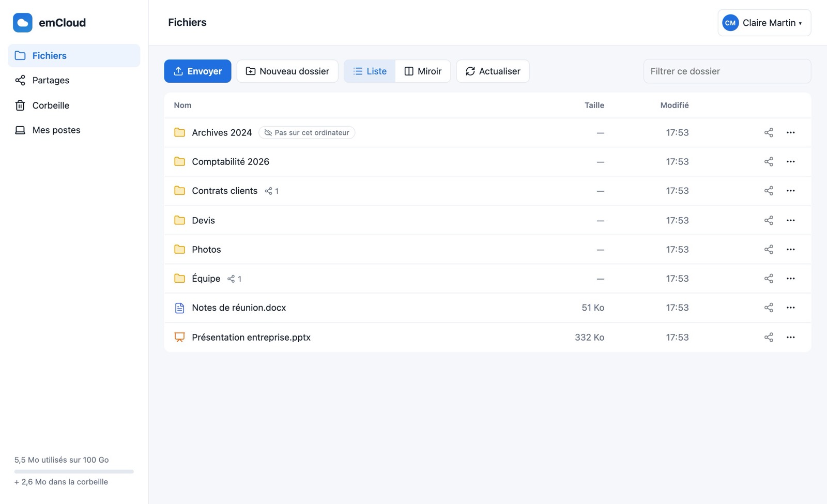This screenshot has height=504, width=827.
Task: Sort by the Taille column header
Action: [x=594, y=105]
